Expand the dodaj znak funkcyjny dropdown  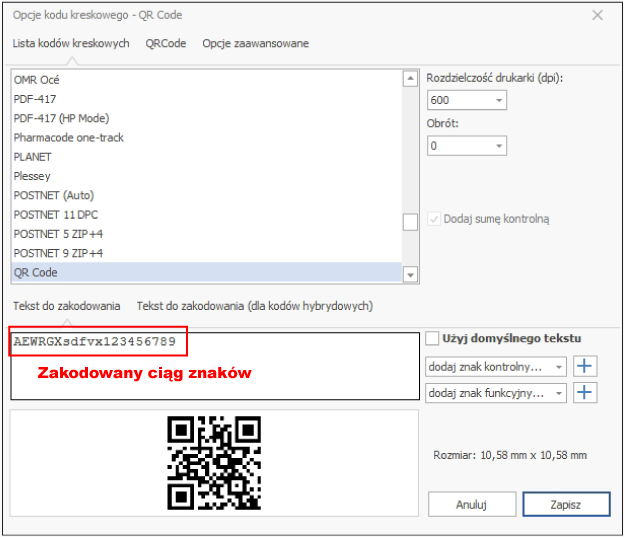pos(496,393)
